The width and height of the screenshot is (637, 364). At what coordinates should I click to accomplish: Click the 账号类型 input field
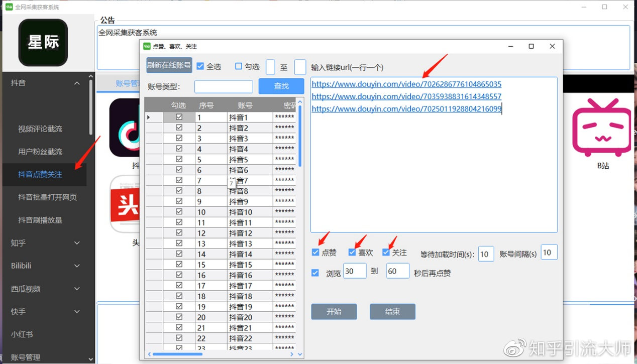(x=224, y=86)
